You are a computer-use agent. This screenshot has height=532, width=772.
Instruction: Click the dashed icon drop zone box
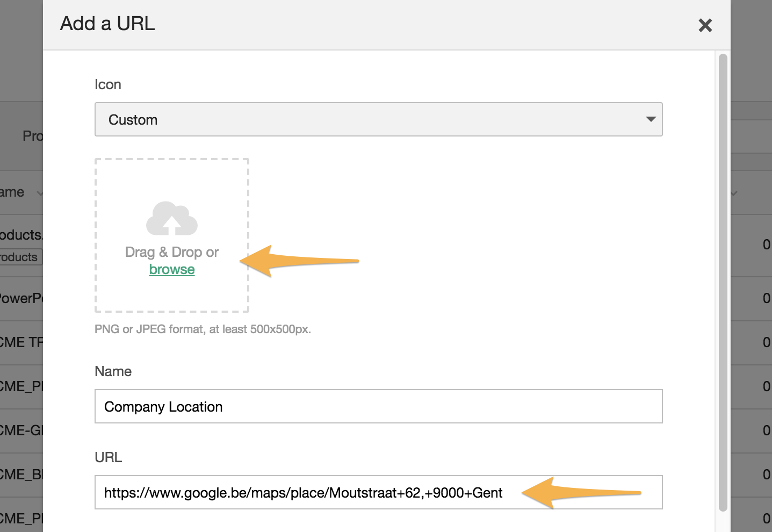172,235
